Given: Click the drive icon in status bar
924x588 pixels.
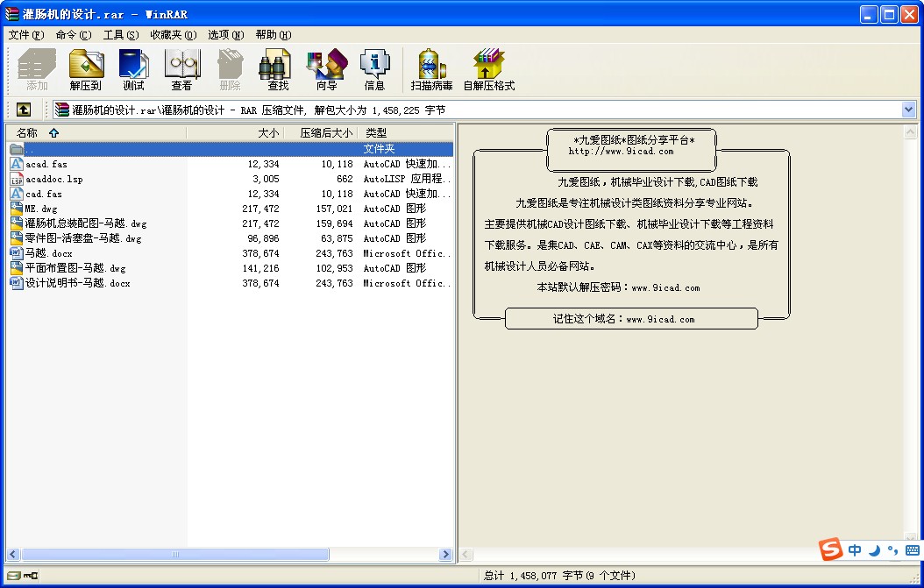Looking at the screenshot, I should [13, 576].
